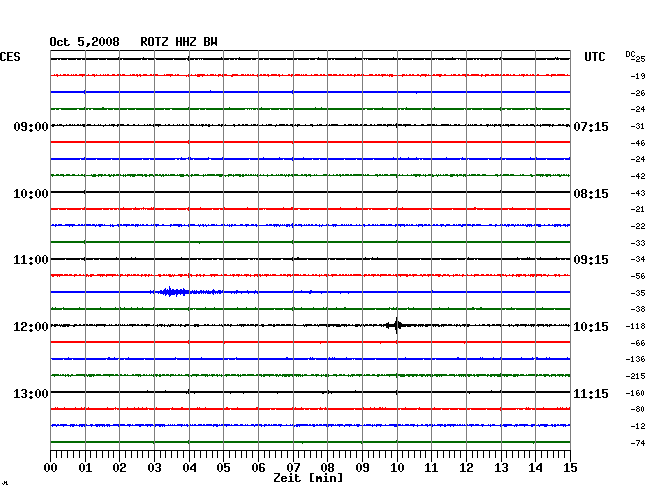Click the station label 'ROTZ HHZ BW'
This screenshot has width=650, height=494.
point(179,42)
